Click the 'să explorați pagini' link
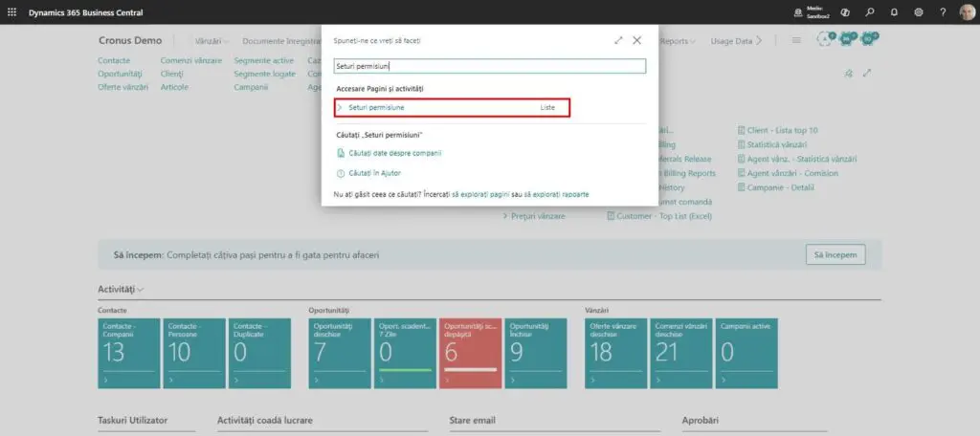Image resolution: width=980 pixels, height=436 pixels. coord(481,195)
